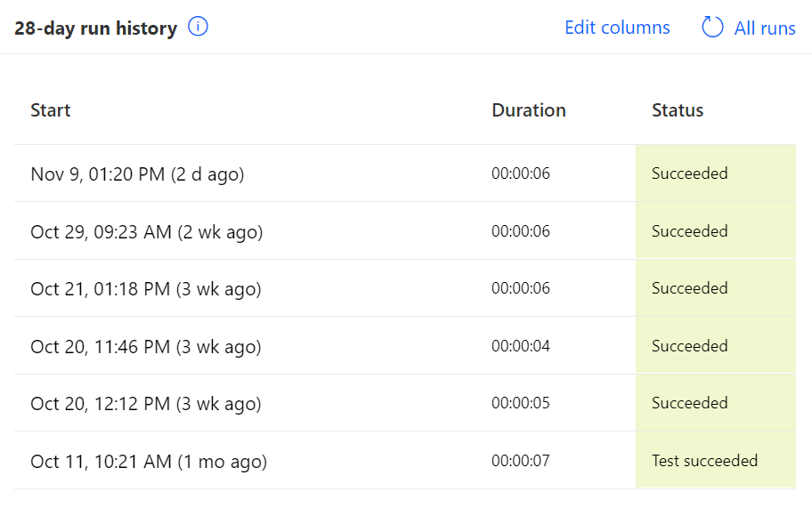Open the Edit columns link
The width and height of the screenshot is (812, 508).
[x=617, y=28]
